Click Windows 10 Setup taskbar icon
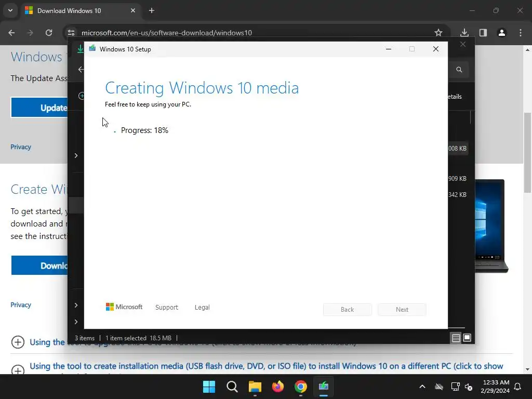Screen dimensions: 532x399 [324, 387]
